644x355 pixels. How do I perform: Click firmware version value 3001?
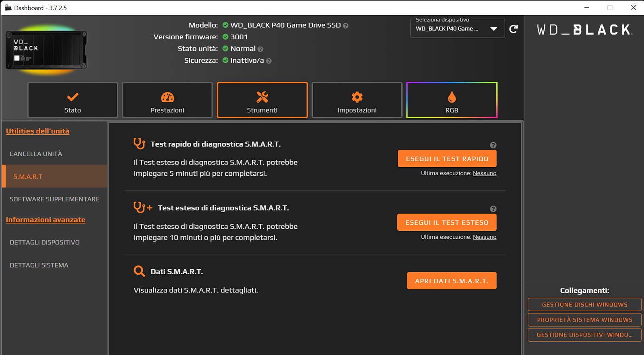(239, 37)
